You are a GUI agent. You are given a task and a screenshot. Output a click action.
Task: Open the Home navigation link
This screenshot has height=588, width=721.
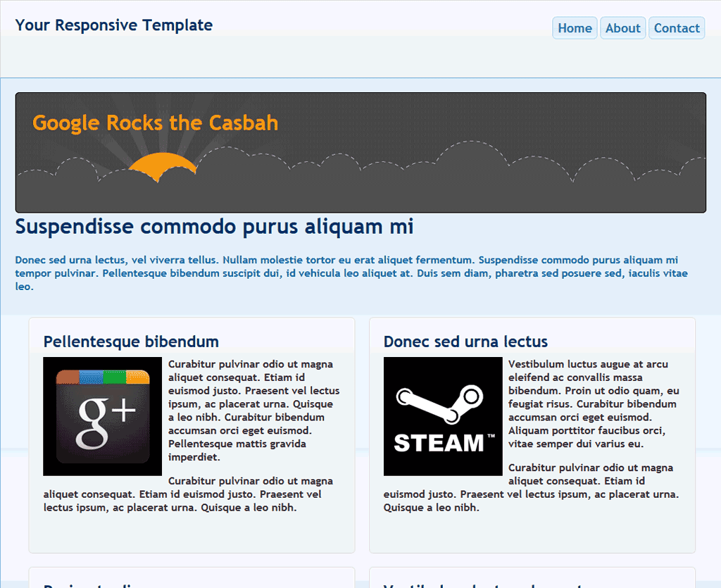(x=575, y=28)
